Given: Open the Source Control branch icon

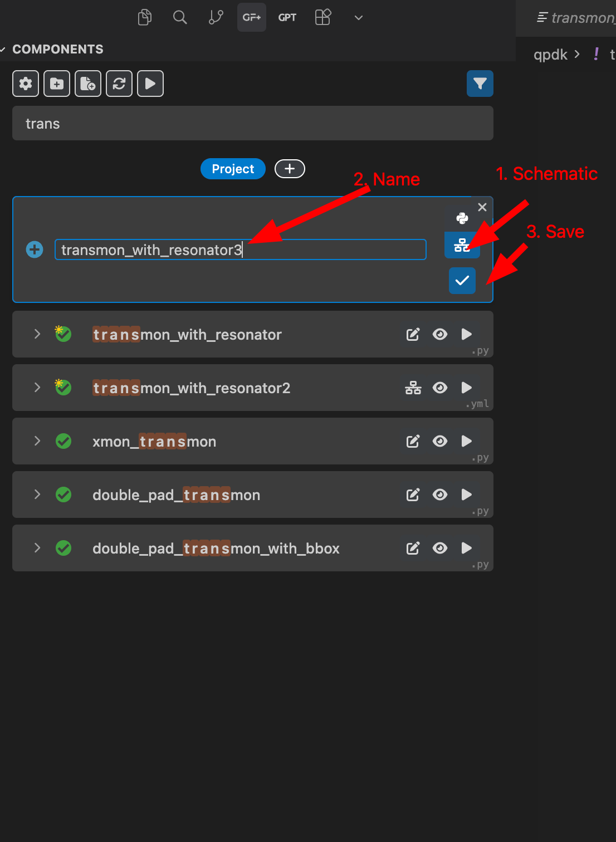Looking at the screenshot, I should (216, 17).
